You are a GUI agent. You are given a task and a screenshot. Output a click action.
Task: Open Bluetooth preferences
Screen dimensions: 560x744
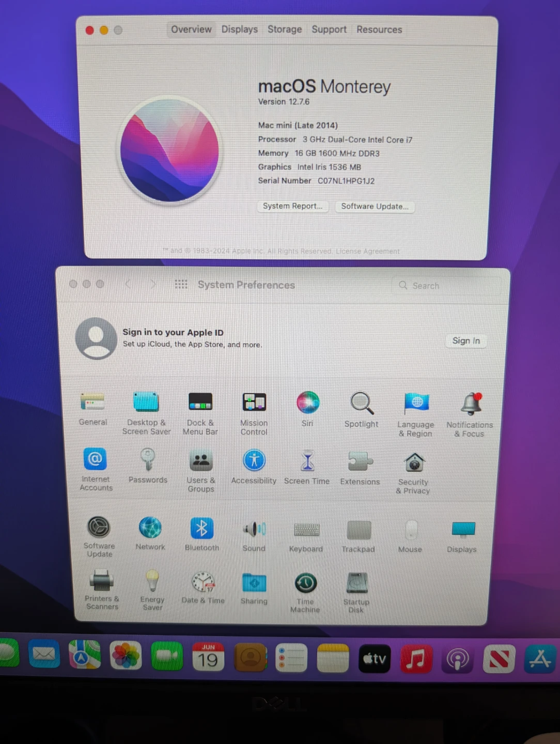click(202, 529)
